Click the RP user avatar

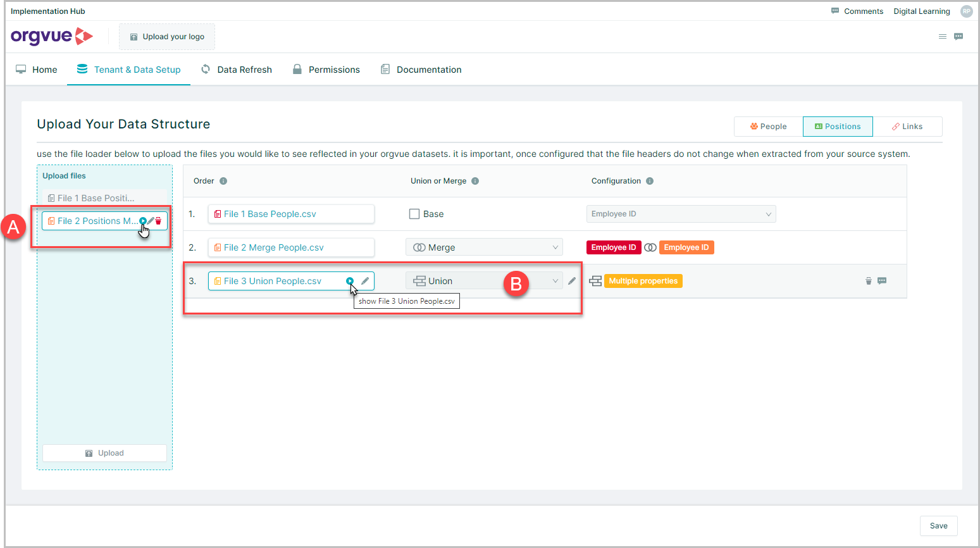tap(966, 11)
